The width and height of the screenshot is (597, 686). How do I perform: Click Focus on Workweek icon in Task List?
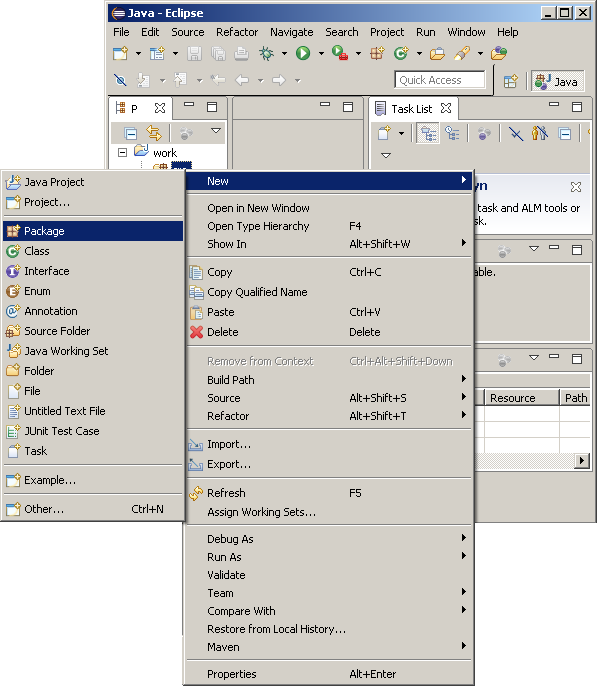point(484,133)
